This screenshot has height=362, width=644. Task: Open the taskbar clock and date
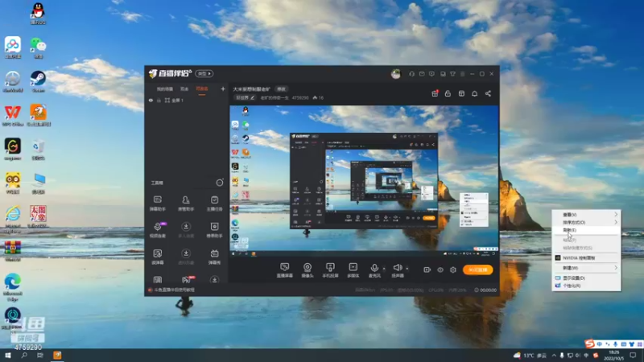(613, 356)
